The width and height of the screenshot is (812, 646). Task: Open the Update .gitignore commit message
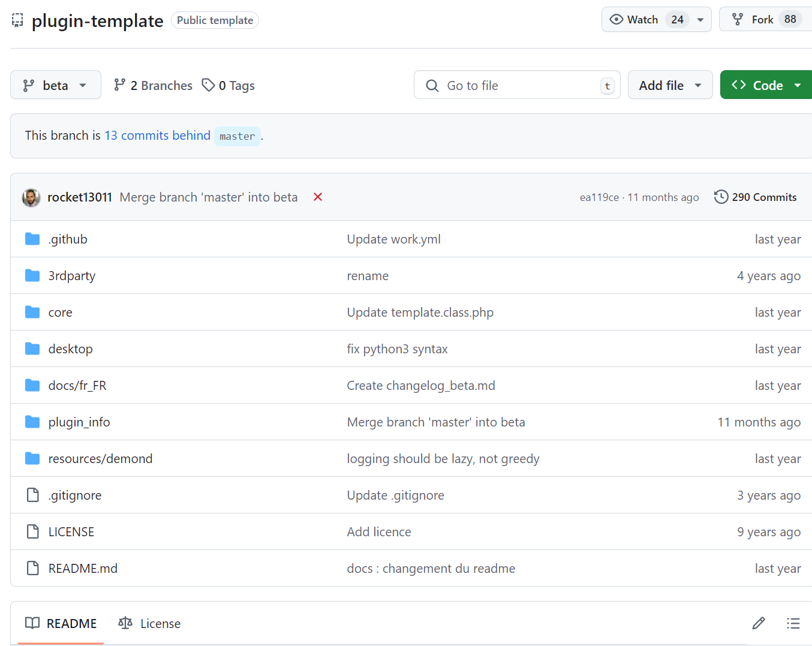(x=396, y=495)
